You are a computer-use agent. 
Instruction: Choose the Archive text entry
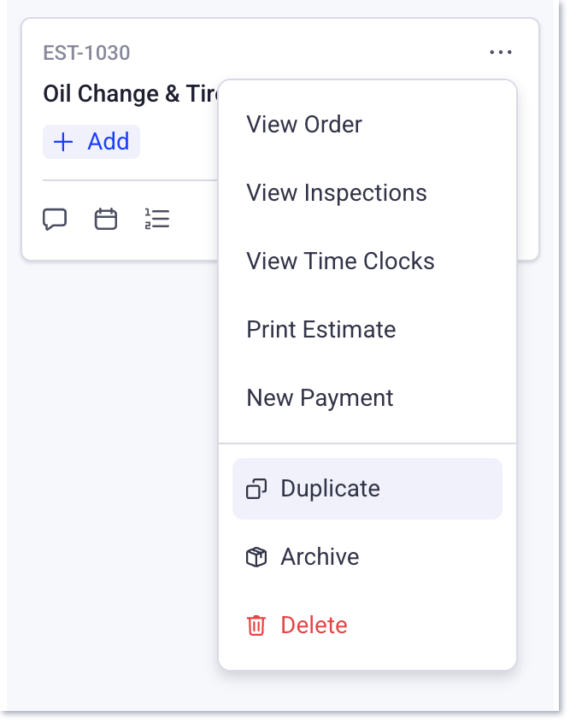(320, 556)
